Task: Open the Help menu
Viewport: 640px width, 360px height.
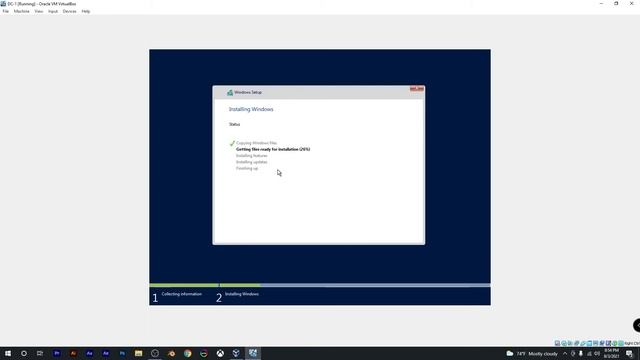Action: coord(86,11)
